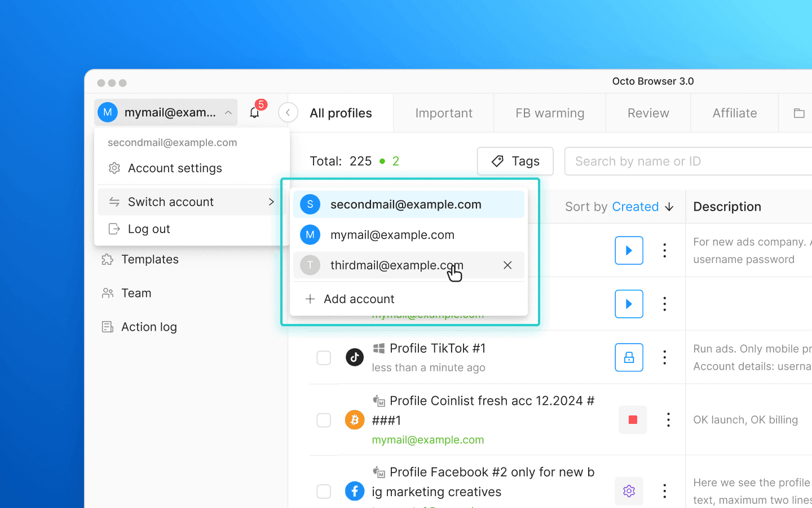
Task: Switch to the Review tab
Action: tap(648, 113)
